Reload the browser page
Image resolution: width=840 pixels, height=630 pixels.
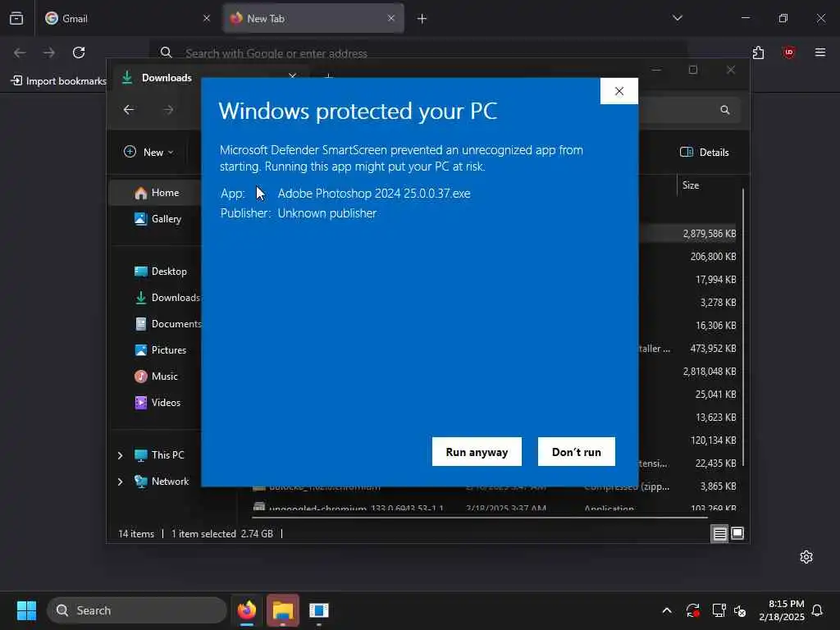[x=79, y=52]
